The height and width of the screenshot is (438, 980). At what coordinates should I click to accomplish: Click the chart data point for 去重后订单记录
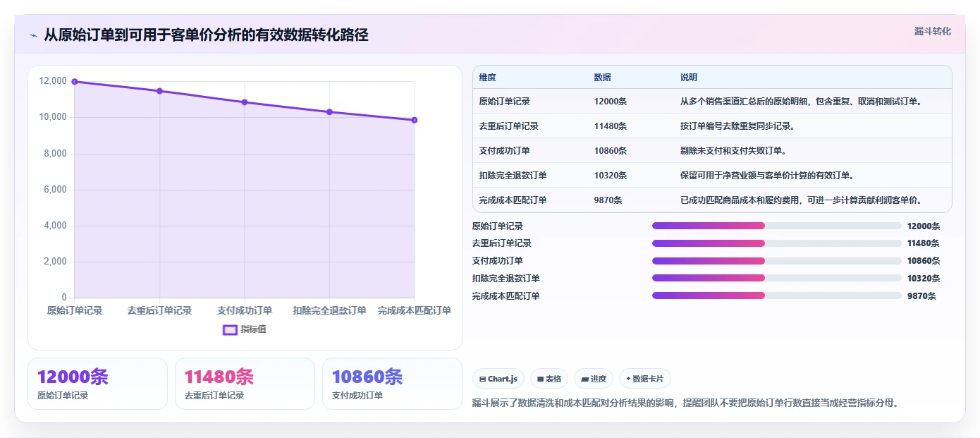pyautogui.click(x=159, y=91)
